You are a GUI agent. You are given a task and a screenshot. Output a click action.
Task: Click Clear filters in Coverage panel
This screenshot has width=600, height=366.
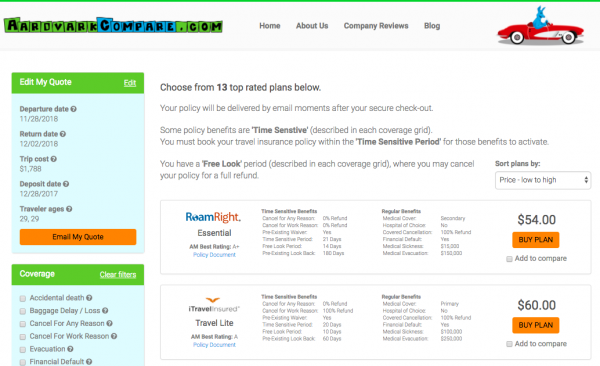click(118, 274)
